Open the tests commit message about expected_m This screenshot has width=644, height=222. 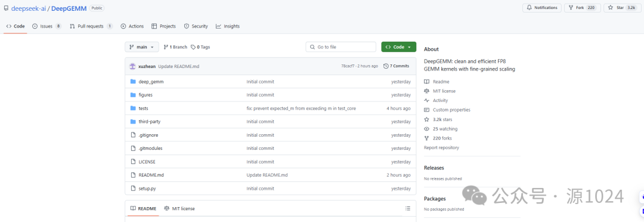click(301, 109)
